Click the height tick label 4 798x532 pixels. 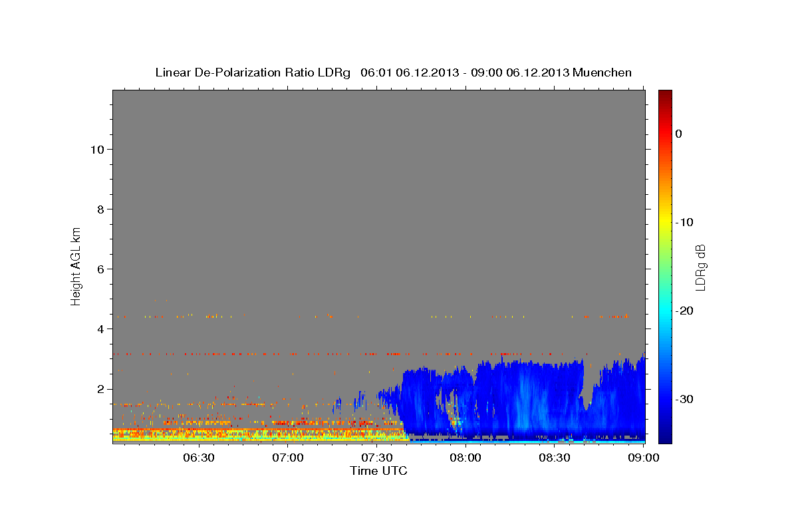coord(100,329)
